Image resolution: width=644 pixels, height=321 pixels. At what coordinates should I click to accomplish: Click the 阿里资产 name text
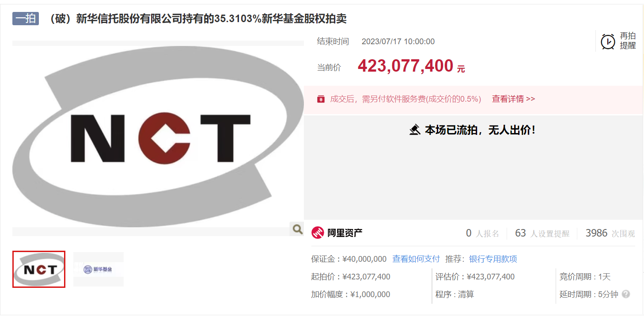pos(345,233)
